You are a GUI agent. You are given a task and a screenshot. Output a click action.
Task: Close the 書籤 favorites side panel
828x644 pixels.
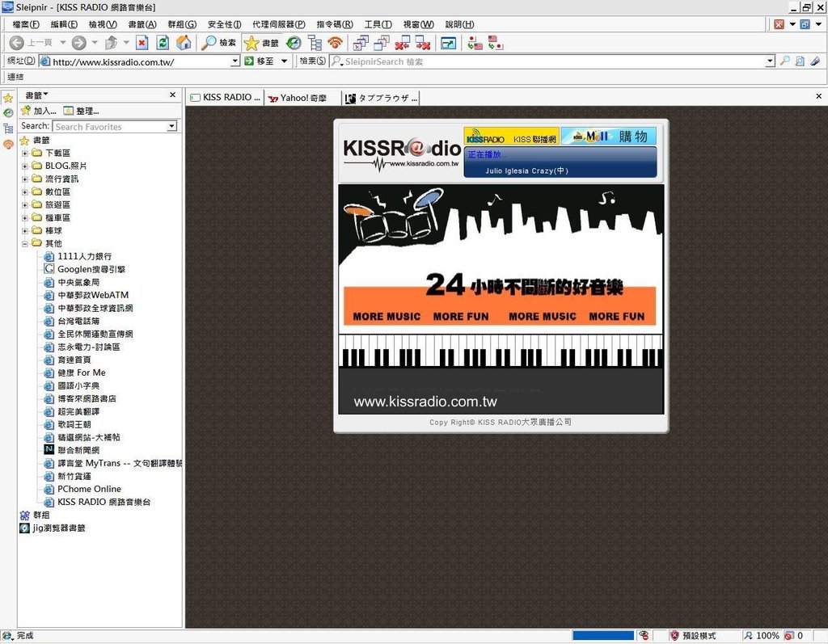[173, 95]
